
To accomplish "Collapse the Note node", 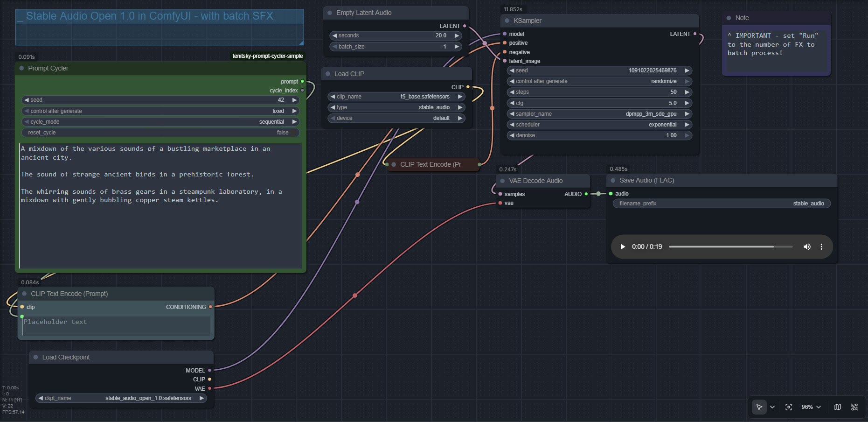I will pos(729,18).
